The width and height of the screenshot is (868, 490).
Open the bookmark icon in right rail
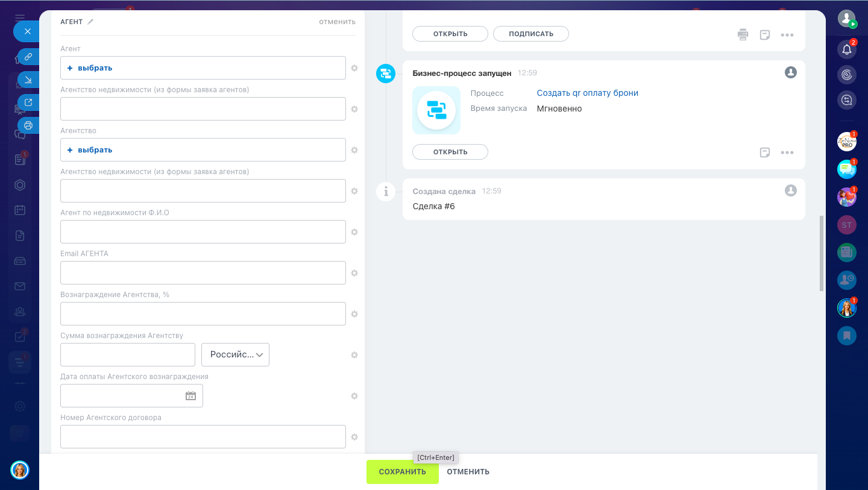coord(847,336)
